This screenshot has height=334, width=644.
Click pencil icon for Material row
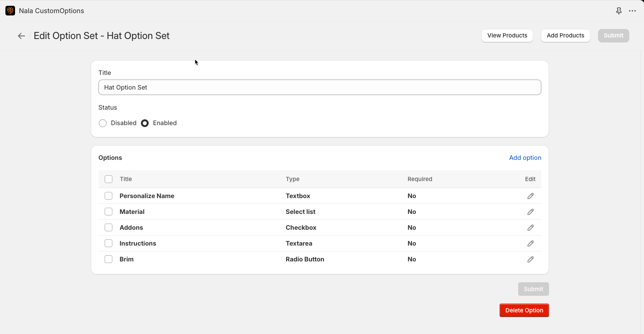click(530, 212)
